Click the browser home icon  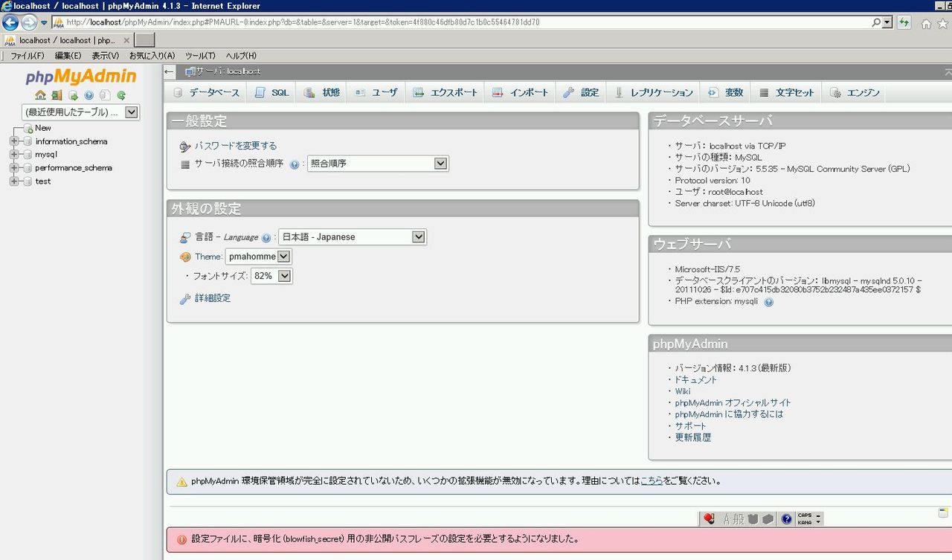(x=926, y=23)
